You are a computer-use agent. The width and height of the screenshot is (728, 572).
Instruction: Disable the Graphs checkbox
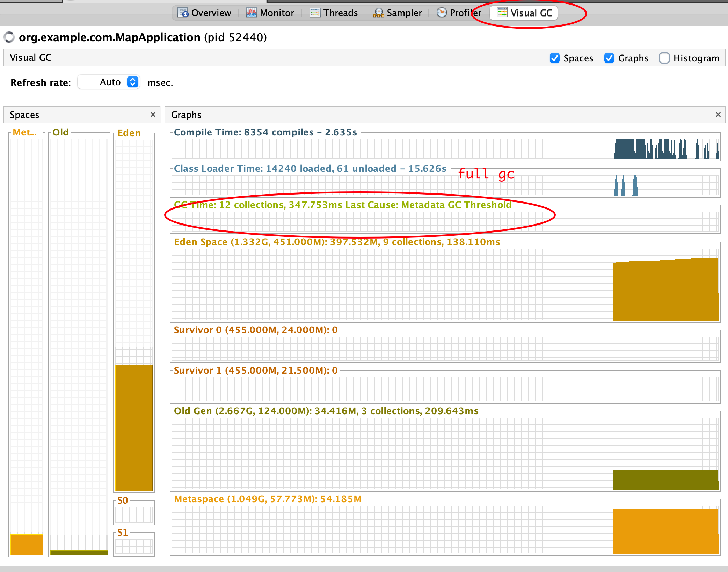[x=609, y=58]
